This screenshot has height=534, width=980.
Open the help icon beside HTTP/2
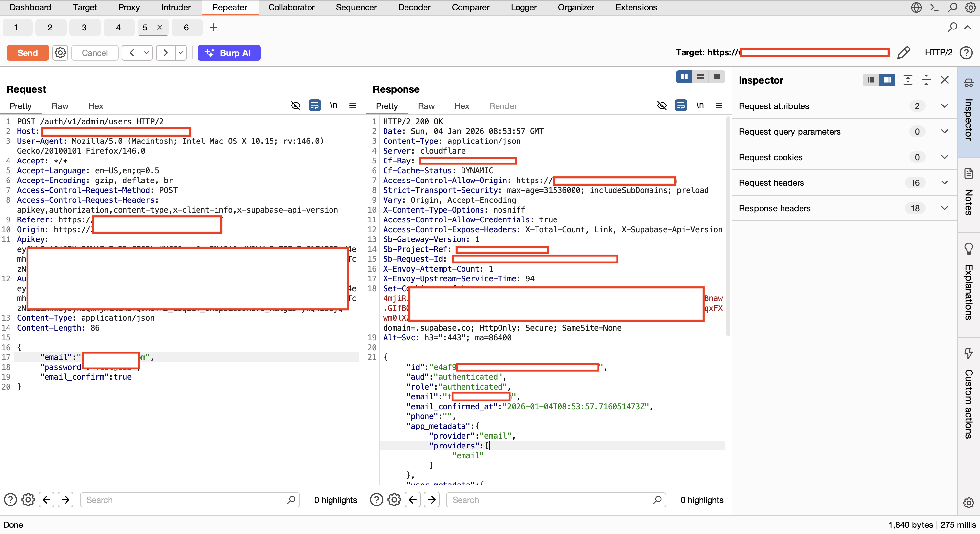pos(966,52)
